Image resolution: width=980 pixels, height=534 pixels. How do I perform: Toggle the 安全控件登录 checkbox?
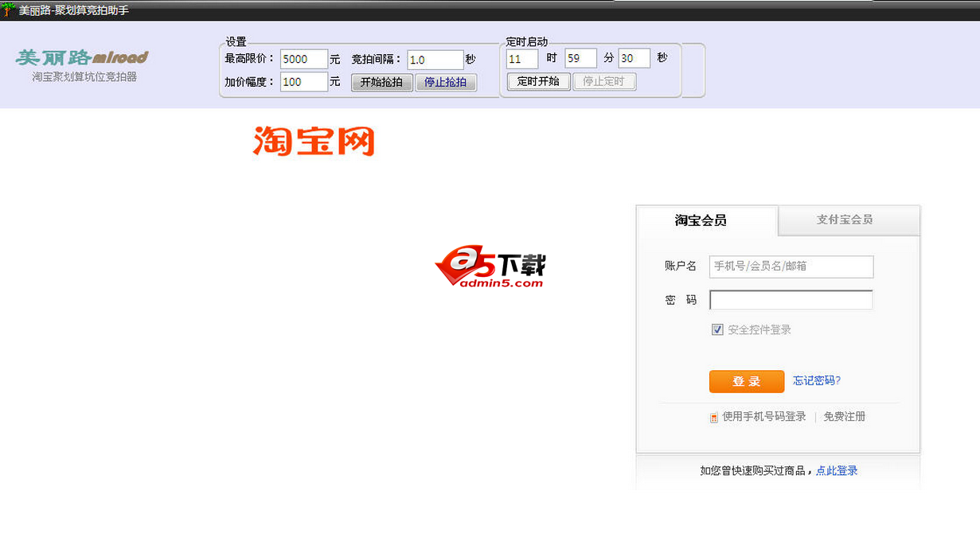pos(717,329)
